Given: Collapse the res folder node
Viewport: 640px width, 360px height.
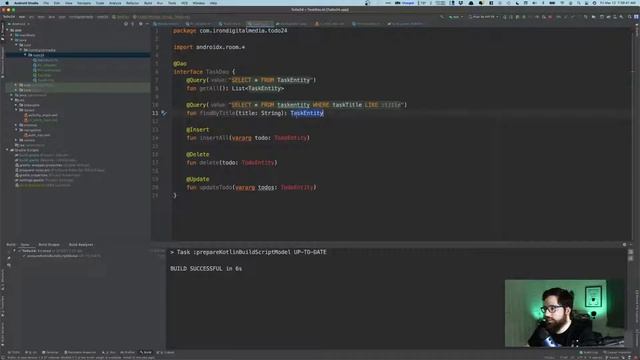Looking at the screenshot, I should [12, 100].
